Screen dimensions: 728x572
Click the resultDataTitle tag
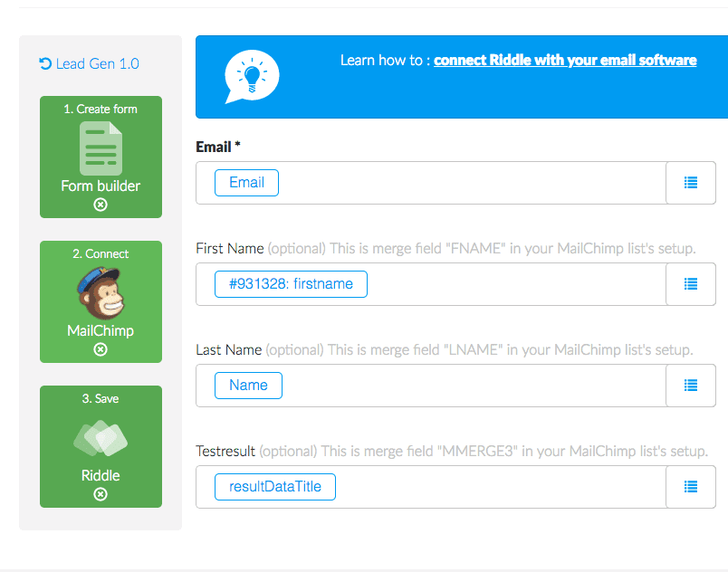tap(275, 487)
